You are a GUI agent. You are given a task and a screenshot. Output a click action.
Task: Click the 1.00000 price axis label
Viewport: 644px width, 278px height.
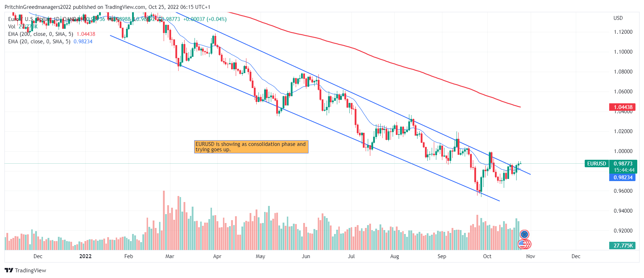(623, 151)
